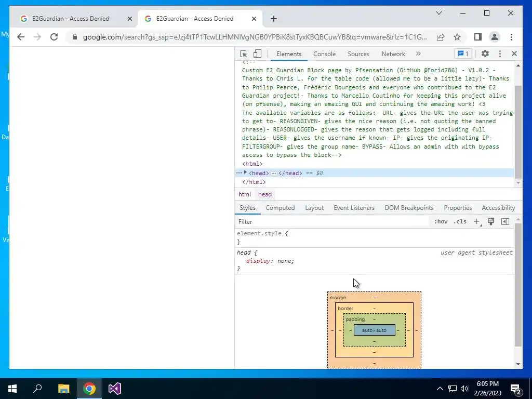Image resolution: width=532 pixels, height=399 pixels.
Task: Toggle device toolbar icon in DevTools
Action: [x=258, y=54]
